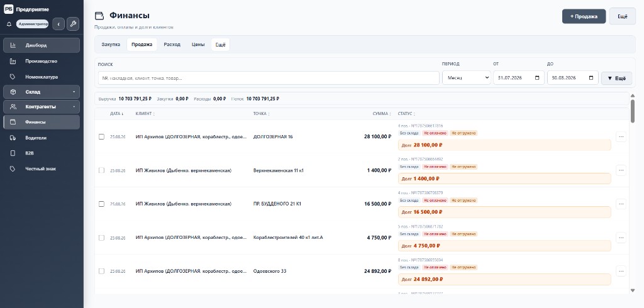Click the search field Поиск
644x308 pixels.
point(269,78)
